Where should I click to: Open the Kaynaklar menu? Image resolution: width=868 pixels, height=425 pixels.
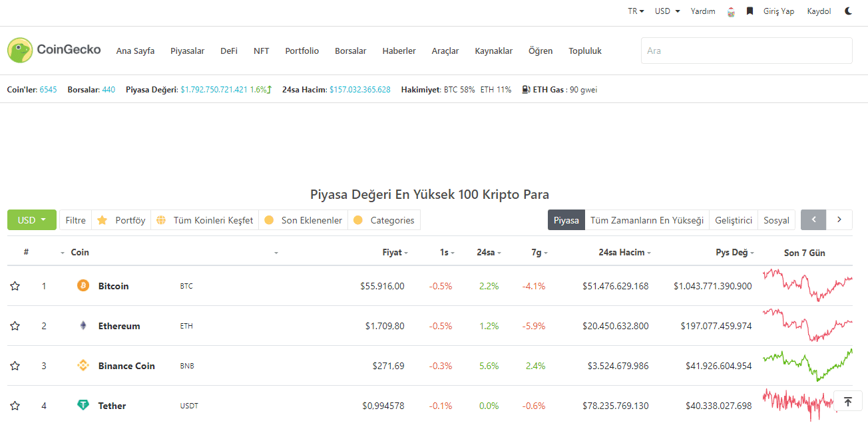[x=494, y=51]
